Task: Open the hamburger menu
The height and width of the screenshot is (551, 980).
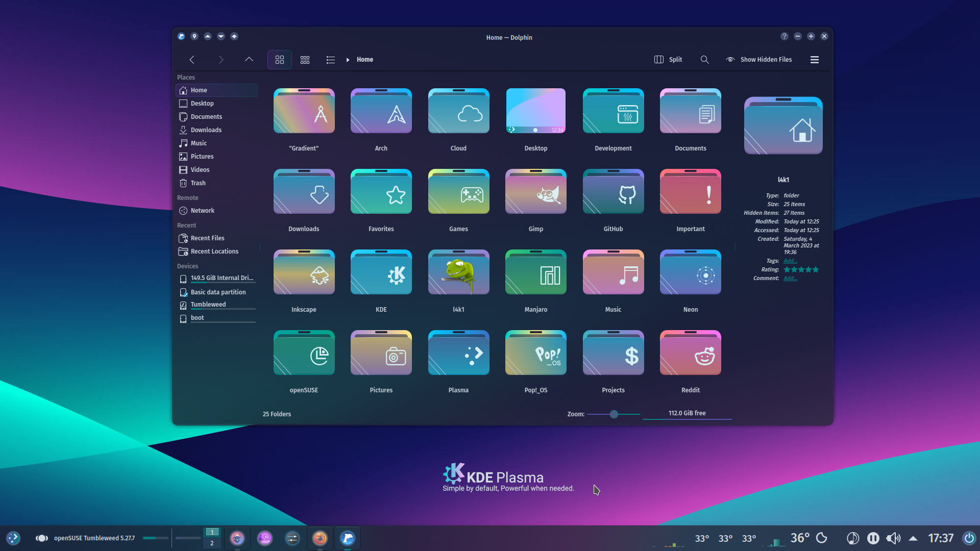Action: pyautogui.click(x=815, y=60)
